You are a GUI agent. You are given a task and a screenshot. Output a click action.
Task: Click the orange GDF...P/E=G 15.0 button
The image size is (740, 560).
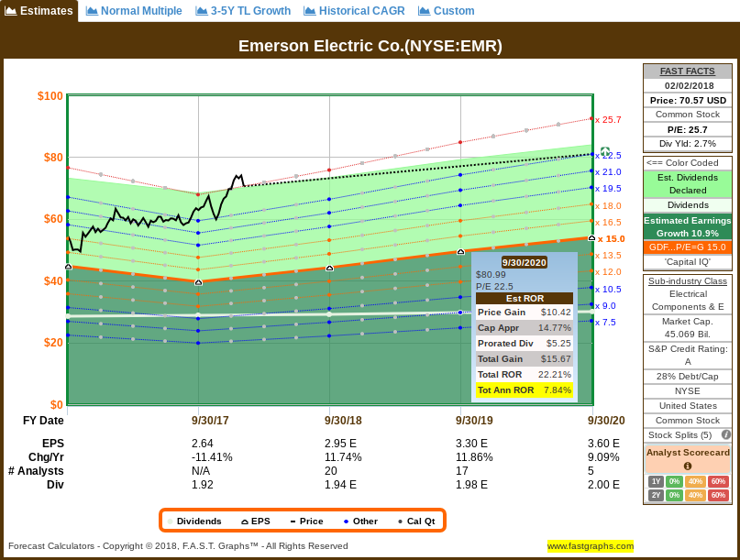click(x=687, y=247)
